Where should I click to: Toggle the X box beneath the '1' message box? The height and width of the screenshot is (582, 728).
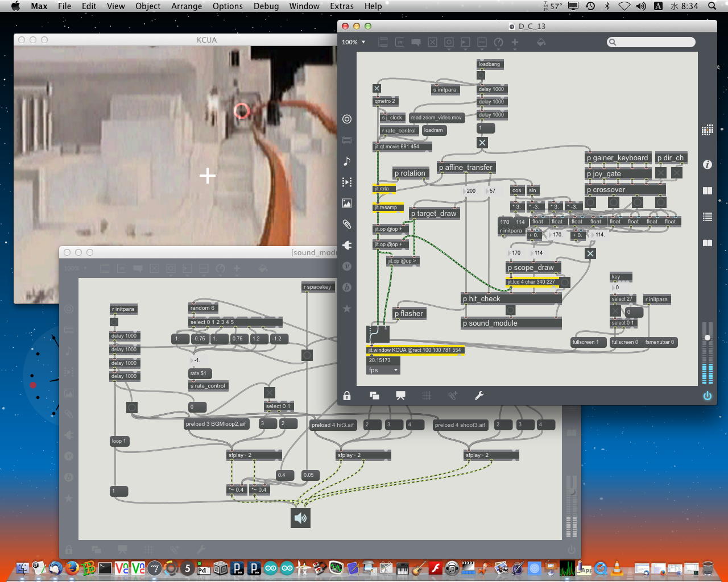[482, 143]
